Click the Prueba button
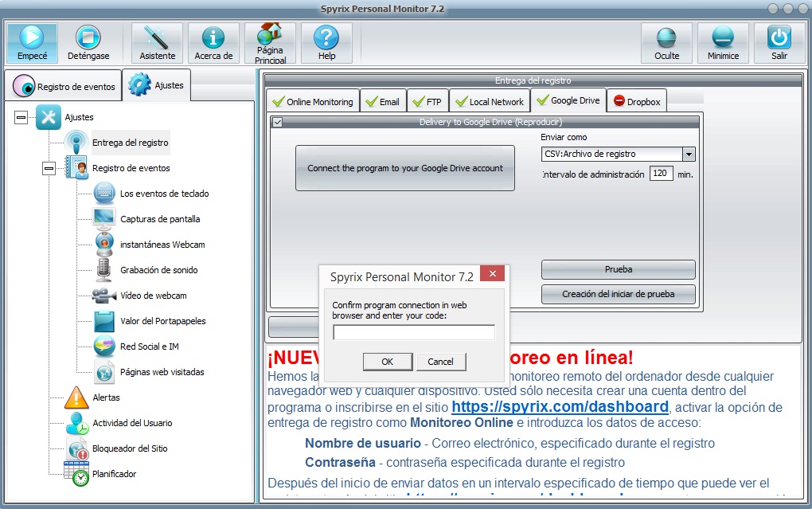Viewport: 812px width, 509px height. [x=619, y=269]
